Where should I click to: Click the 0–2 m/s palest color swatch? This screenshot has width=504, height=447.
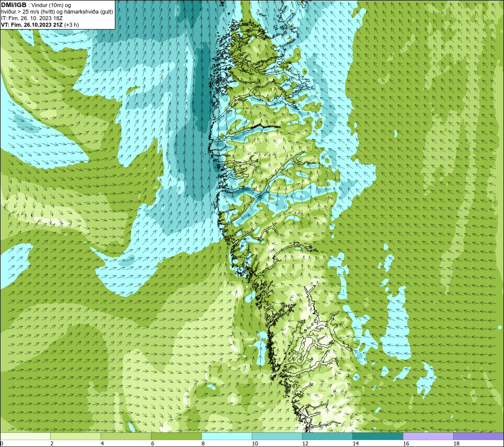pyautogui.click(x=25, y=436)
